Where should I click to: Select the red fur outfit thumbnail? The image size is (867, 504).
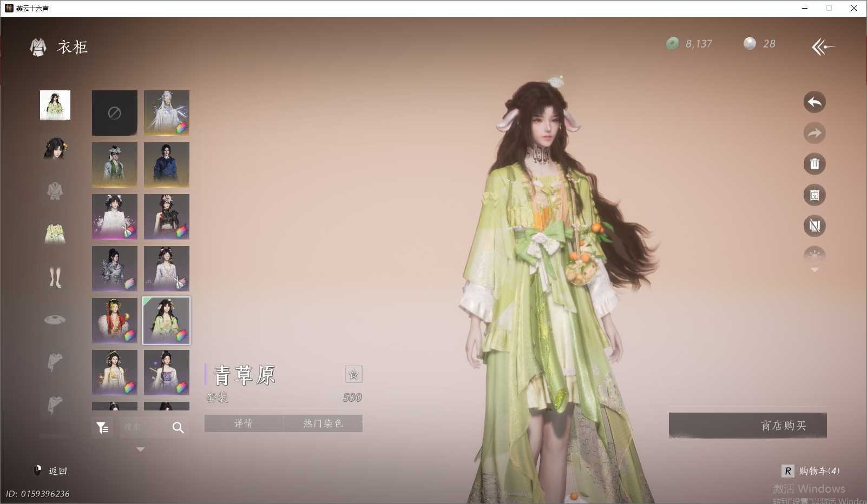[115, 321]
